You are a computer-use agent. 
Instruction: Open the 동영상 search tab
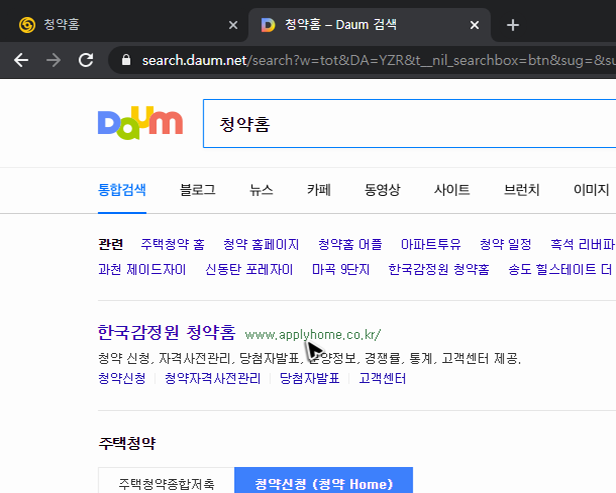point(382,190)
